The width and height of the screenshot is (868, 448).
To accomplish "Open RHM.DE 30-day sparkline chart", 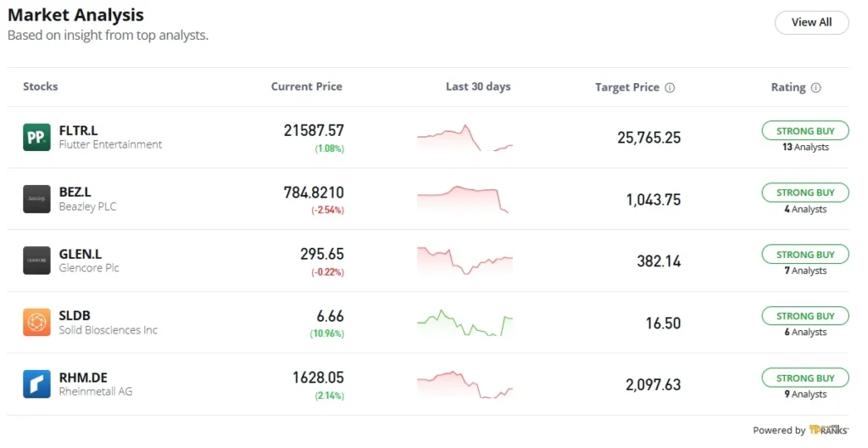I will (465, 384).
